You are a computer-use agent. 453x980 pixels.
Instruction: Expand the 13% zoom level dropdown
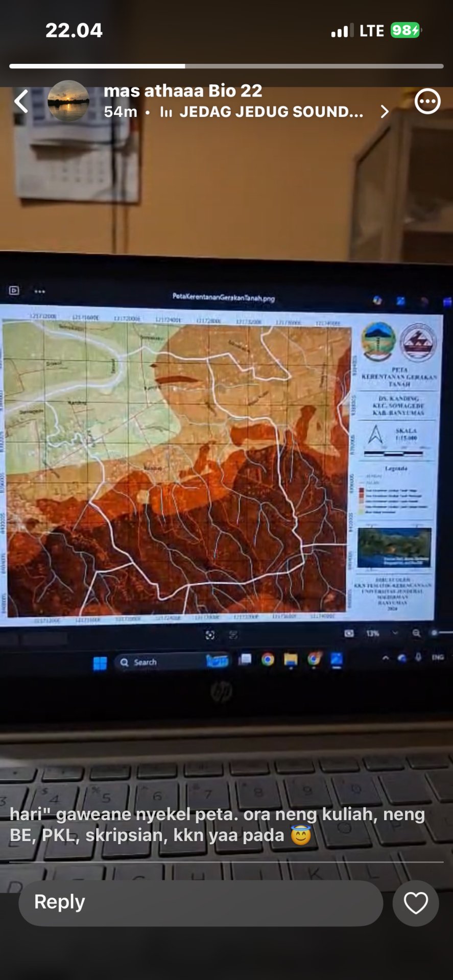click(394, 633)
